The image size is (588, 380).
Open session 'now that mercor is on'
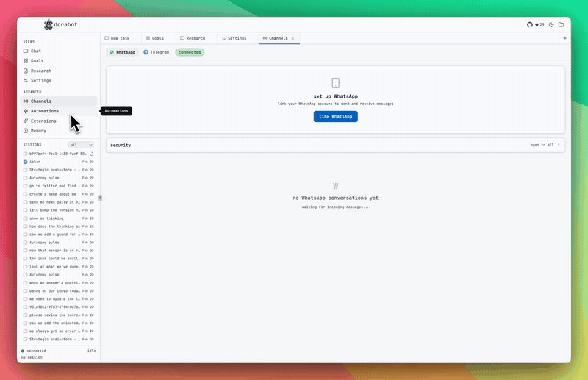coord(59,251)
